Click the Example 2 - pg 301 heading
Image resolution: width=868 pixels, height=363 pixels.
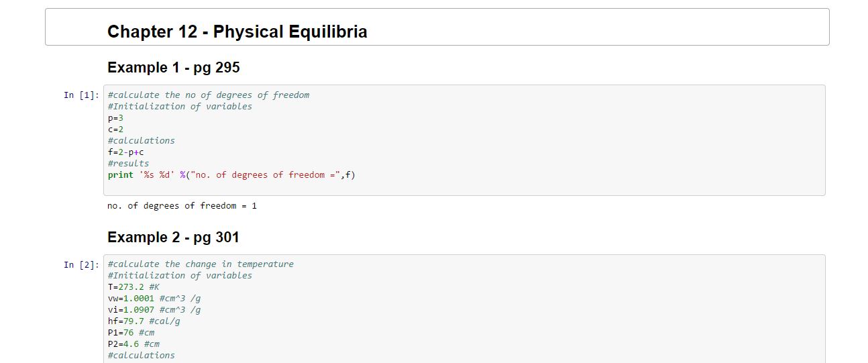(x=173, y=238)
